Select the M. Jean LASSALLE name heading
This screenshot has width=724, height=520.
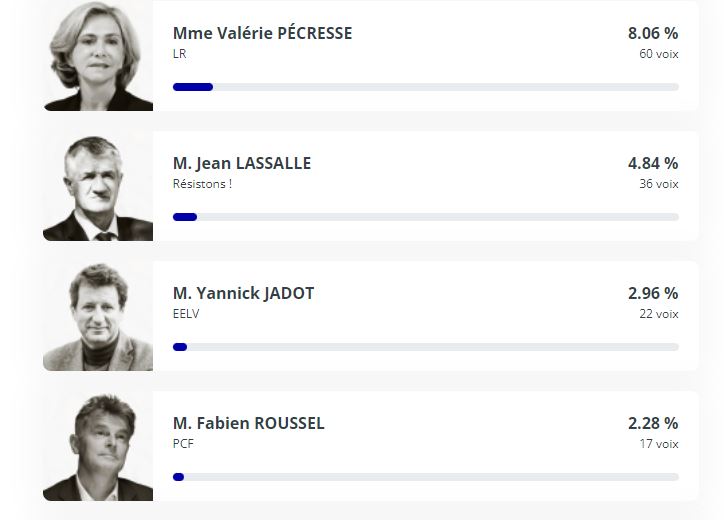242,163
